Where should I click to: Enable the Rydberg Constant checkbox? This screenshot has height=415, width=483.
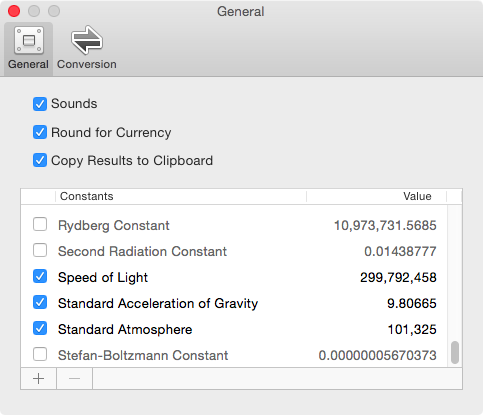[x=40, y=224]
